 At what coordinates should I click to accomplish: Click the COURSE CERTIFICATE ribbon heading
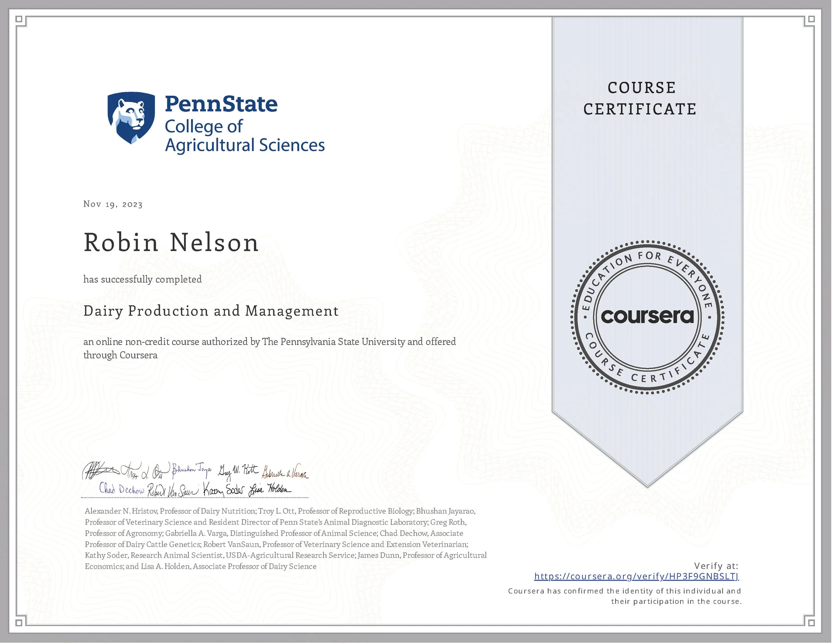641,98
